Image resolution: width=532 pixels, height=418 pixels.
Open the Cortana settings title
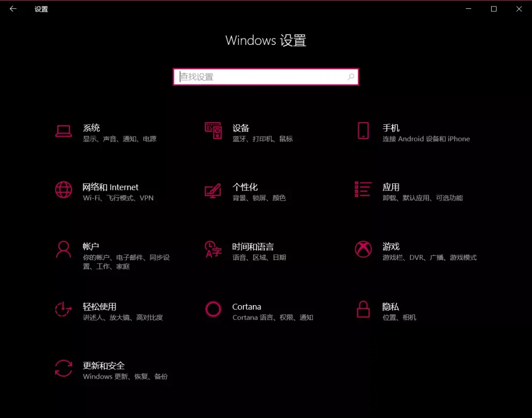pos(247,307)
